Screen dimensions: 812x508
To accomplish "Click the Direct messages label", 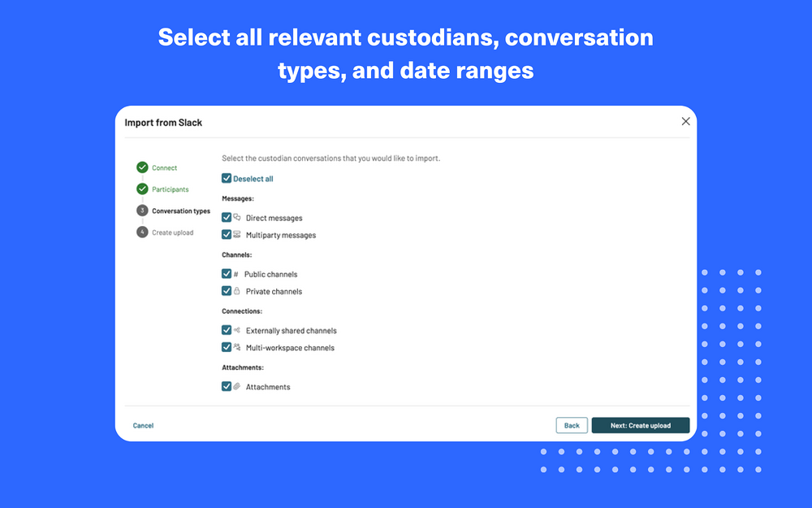I will (274, 218).
